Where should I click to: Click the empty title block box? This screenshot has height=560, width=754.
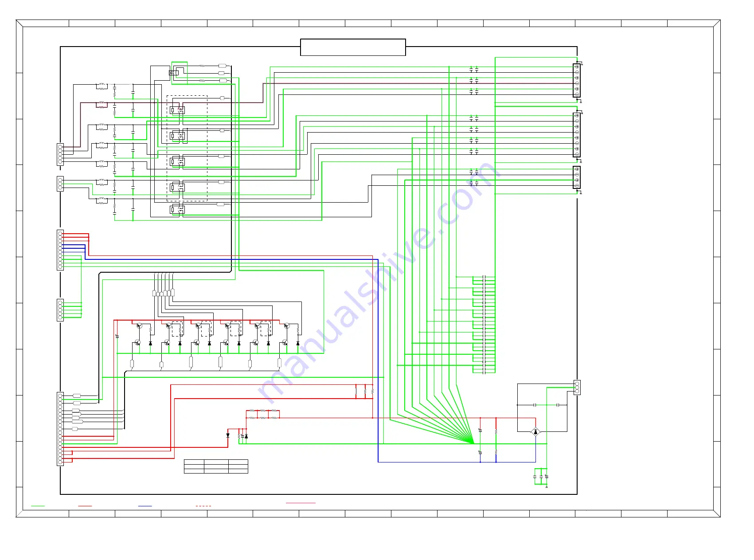[353, 47]
